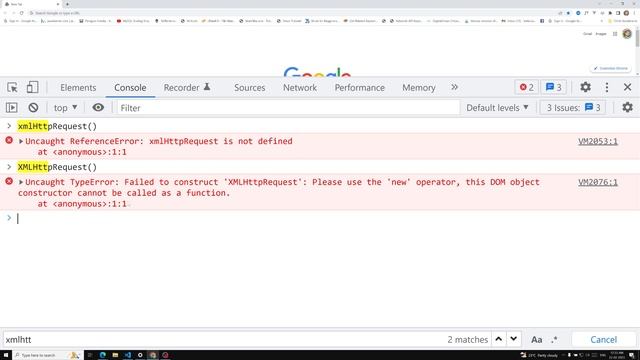Click the TypeError red error icon
Viewport: 640px width, 360px height.
click(9, 181)
